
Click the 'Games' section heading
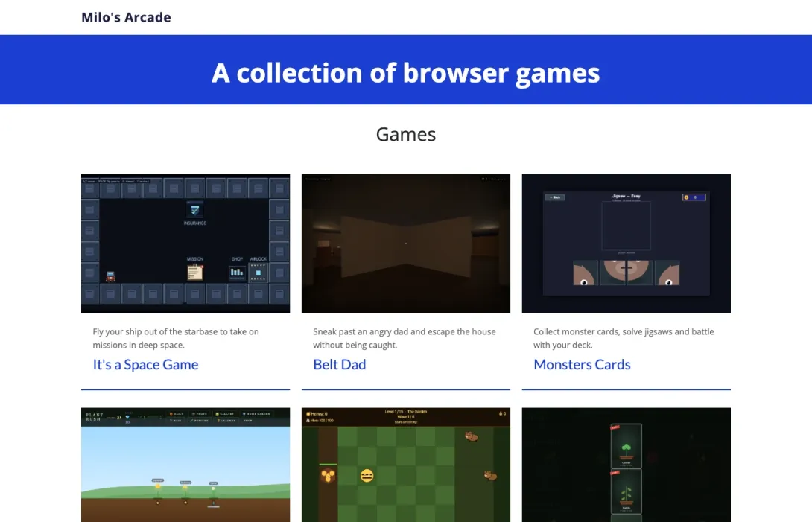406,134
